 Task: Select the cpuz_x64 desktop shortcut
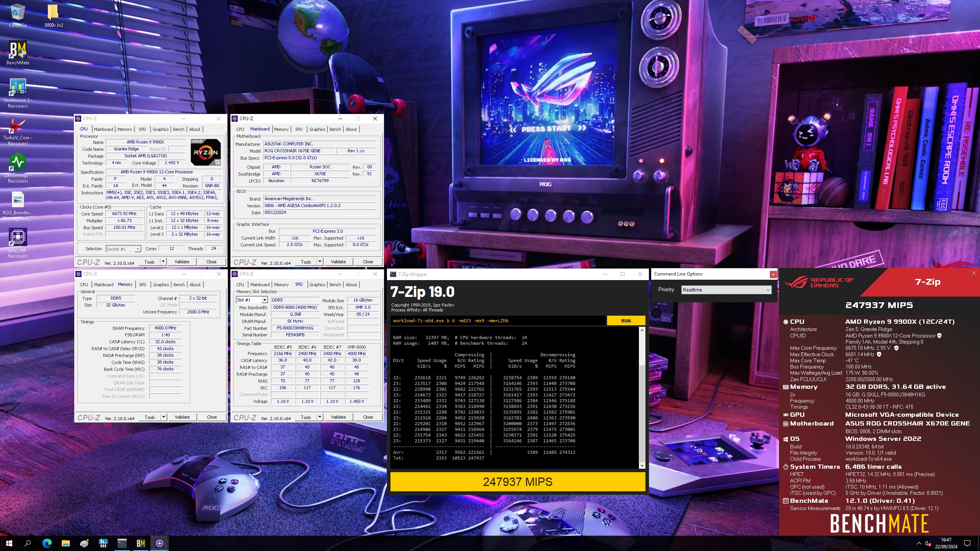(18, 243)
